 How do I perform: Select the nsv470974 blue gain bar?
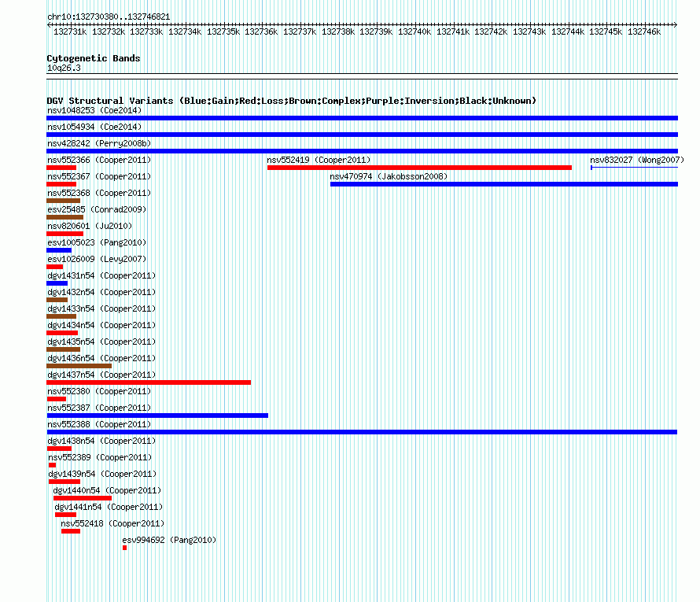click(x=504, y=184)
